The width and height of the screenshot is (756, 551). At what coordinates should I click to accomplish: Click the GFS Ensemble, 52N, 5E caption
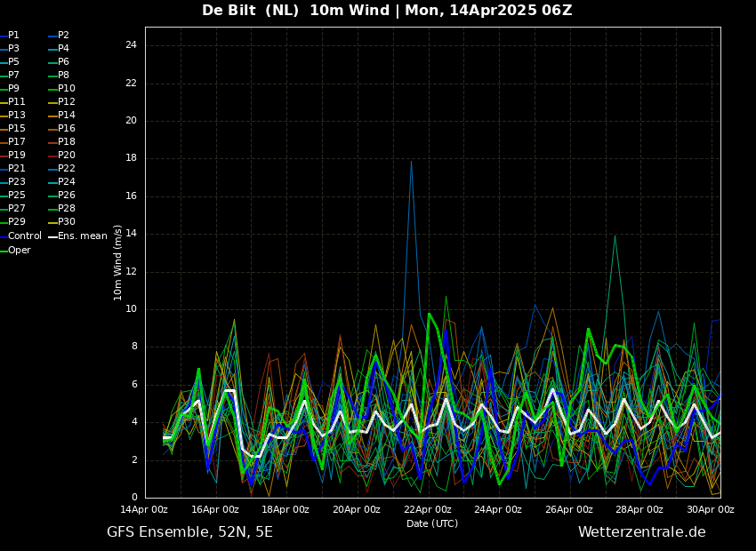tap(189, 532)
